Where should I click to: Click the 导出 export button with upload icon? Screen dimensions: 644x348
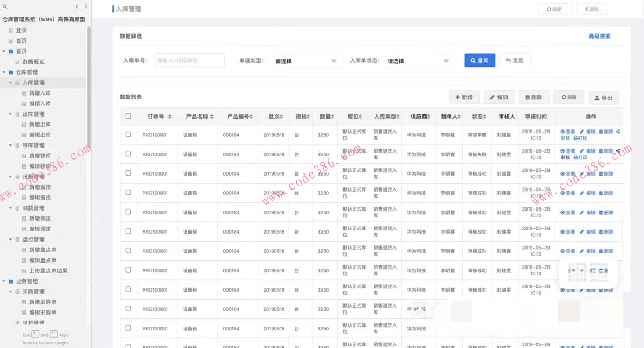604,97
